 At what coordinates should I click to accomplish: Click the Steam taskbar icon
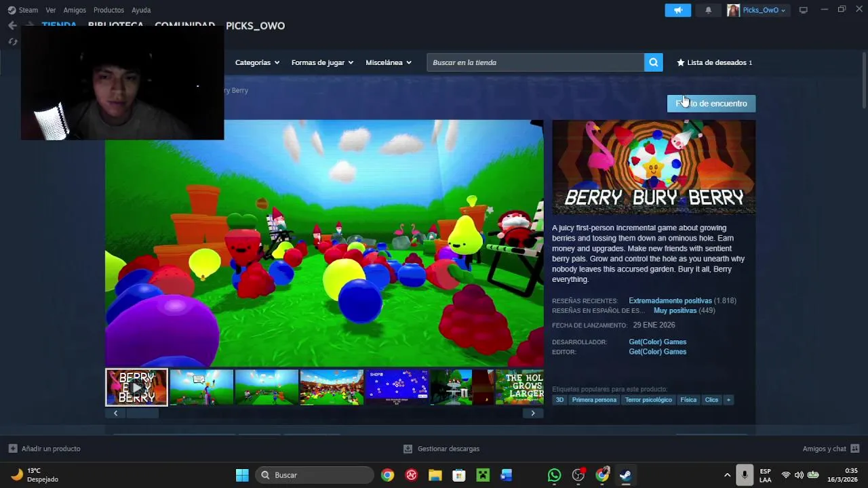625,475
